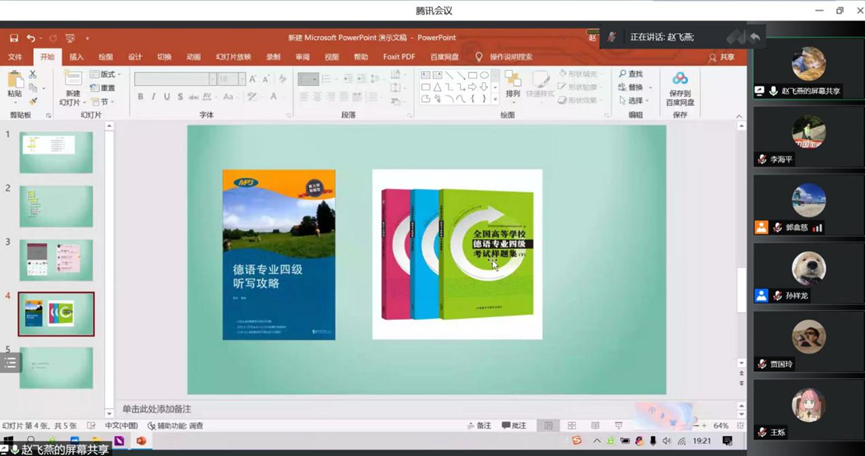Screen dimensions: 865x456
Task: Toggle Bold formatting
Action: tap(140, 96)
